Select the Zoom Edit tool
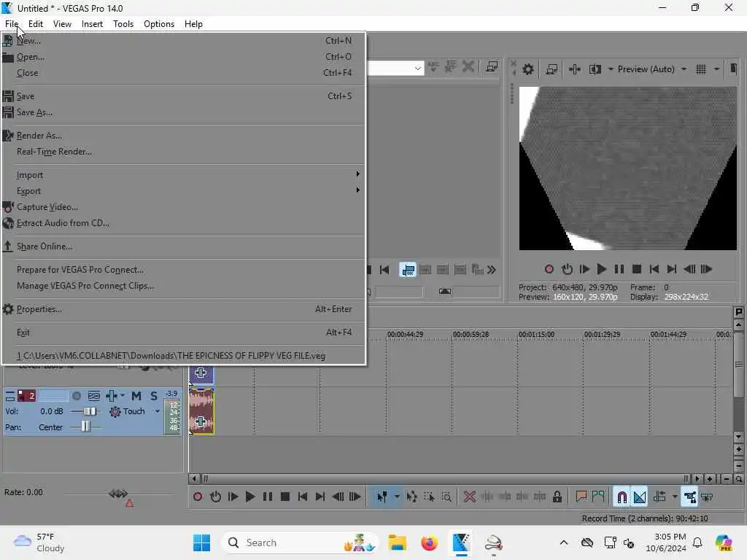Screen dimensions: 747x560 coord(446,497)
